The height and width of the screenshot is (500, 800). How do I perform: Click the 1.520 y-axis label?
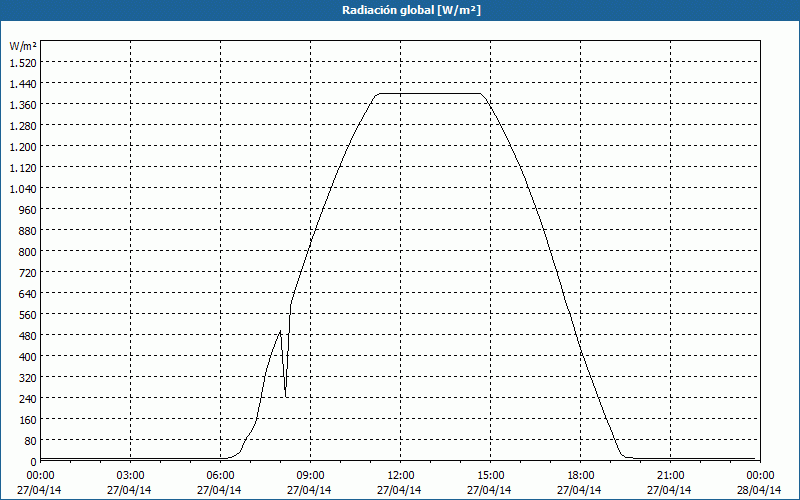[x=23, y=63]
